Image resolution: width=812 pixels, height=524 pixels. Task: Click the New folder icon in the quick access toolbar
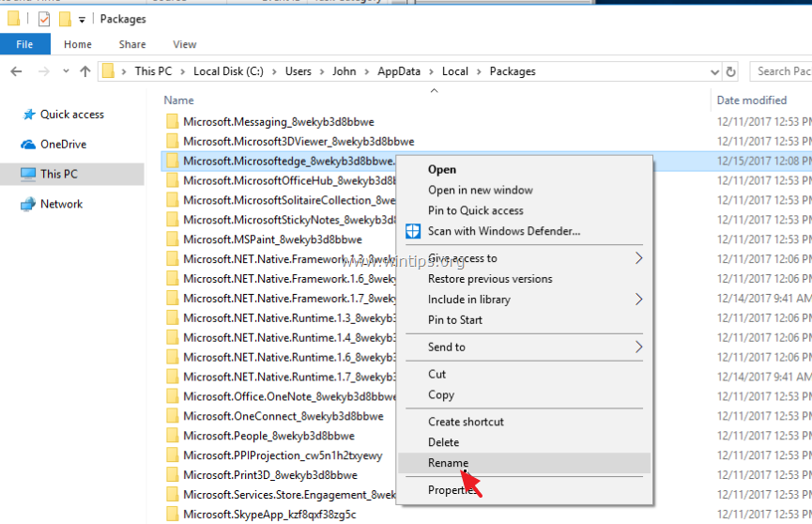click(x=66, y=19)
